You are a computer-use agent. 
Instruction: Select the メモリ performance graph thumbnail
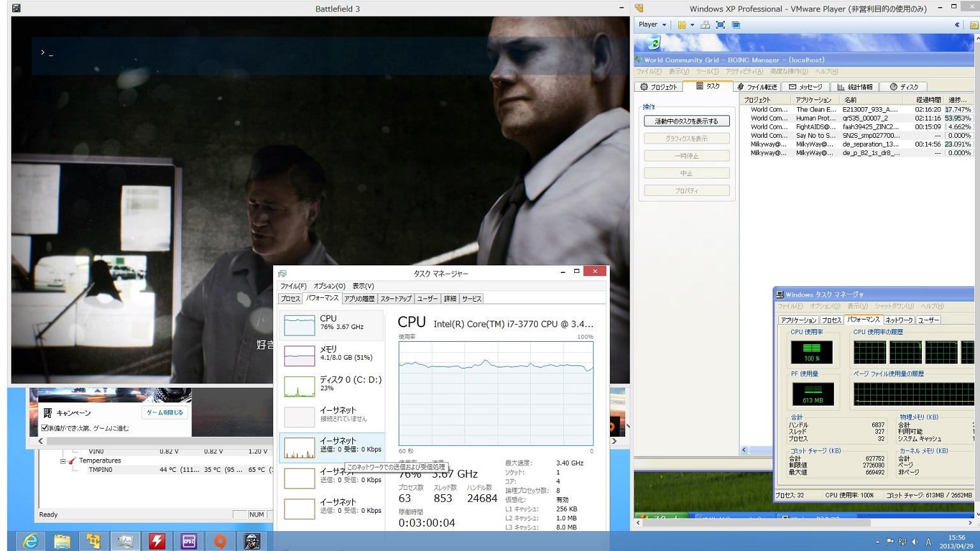click(299, 356)
